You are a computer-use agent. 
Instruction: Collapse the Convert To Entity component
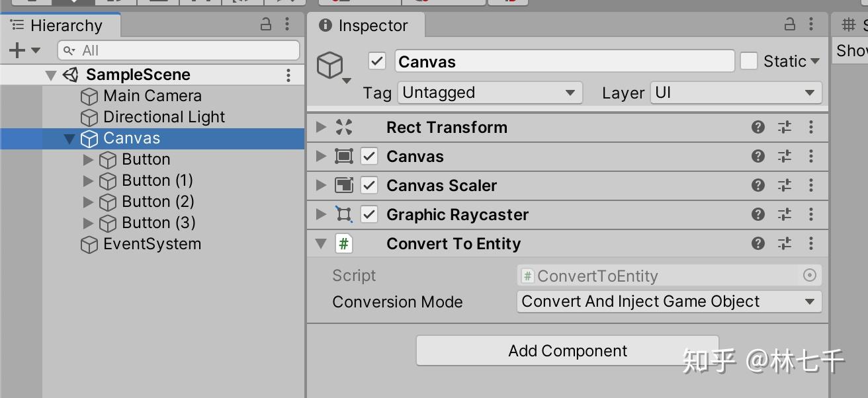click(320, 243)
